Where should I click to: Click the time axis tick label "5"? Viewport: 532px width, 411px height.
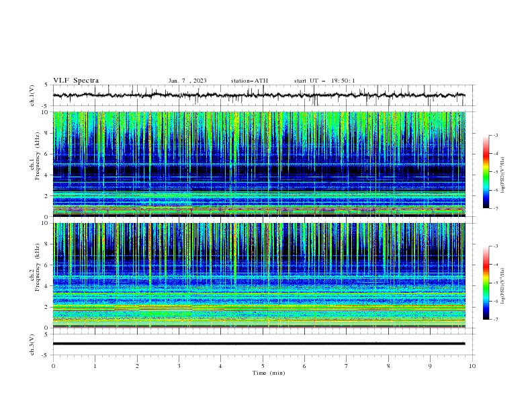263,366
